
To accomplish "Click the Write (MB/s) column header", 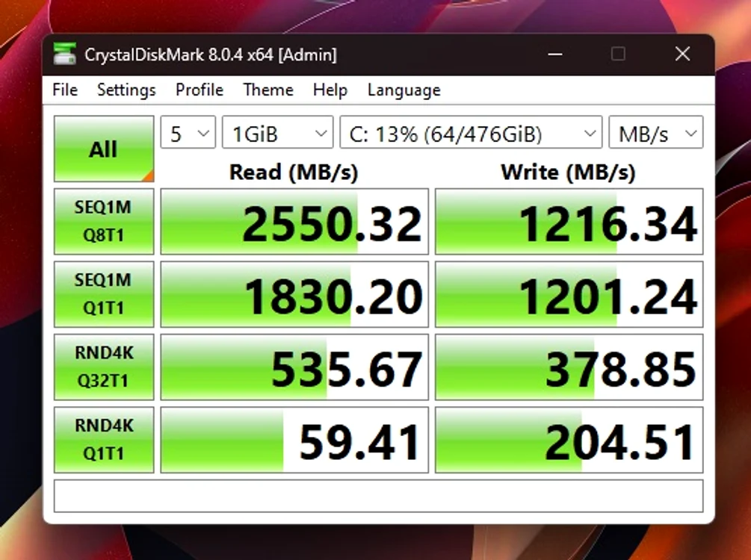I will (x=568, y=172).
